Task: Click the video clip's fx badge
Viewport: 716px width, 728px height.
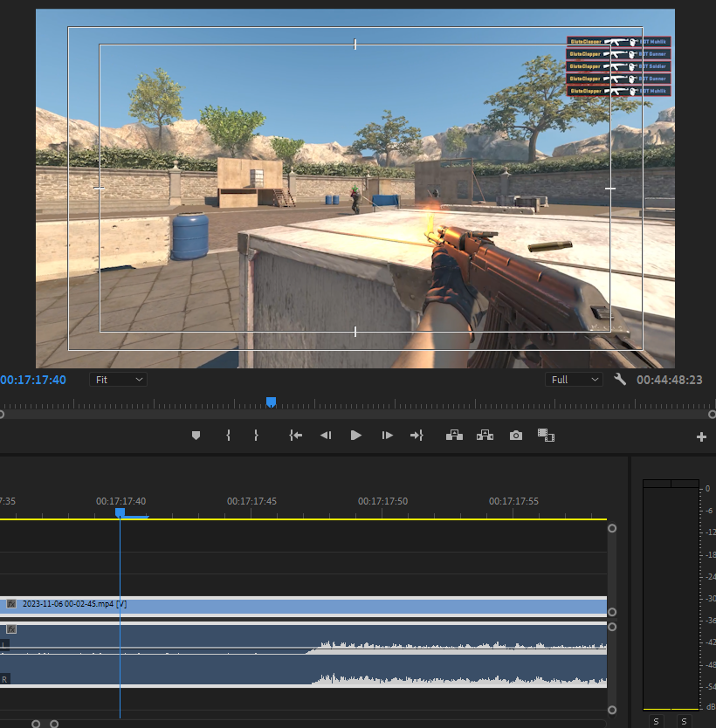Action: point(11,604)
